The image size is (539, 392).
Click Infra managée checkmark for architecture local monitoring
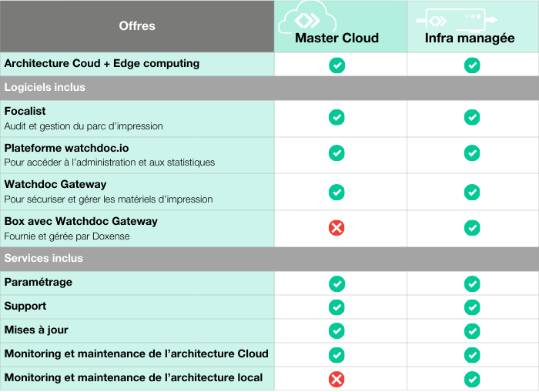[472, 379]
